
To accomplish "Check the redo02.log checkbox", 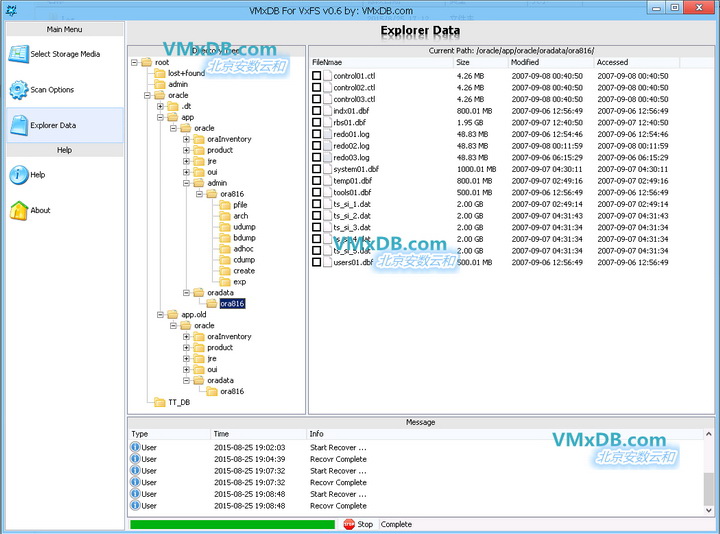I will coord(316,146).
